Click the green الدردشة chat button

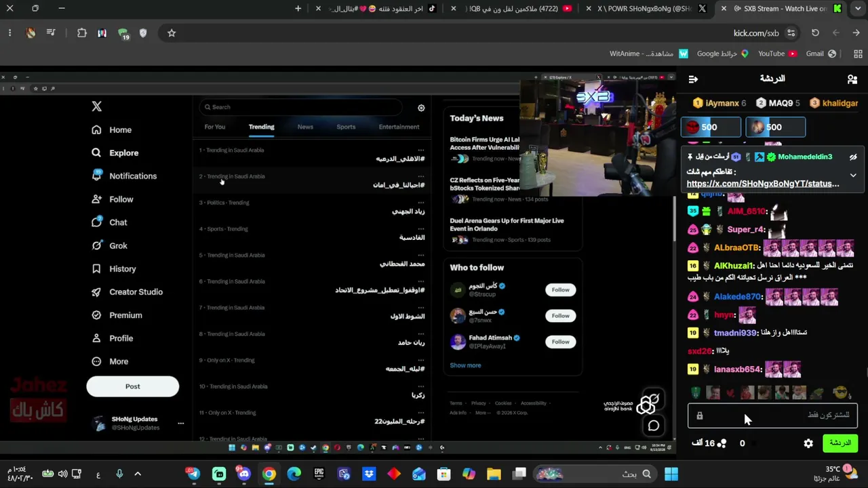point(840,443)
